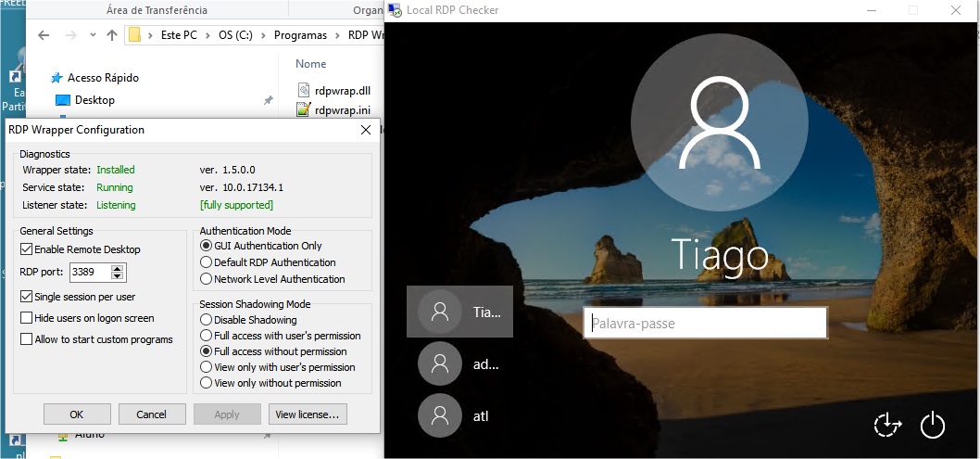
Task: Select Disable Shadowing option
Action: 206,320
